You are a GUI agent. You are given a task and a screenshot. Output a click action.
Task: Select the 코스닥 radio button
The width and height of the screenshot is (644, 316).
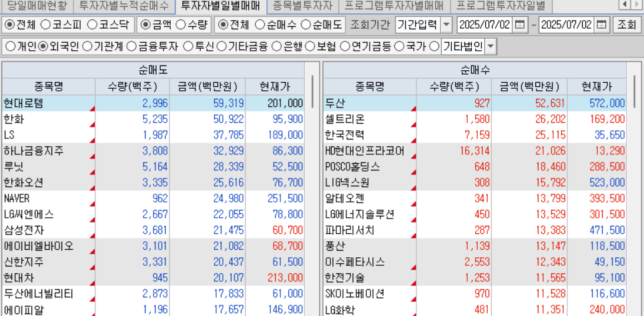click(92, 25)
